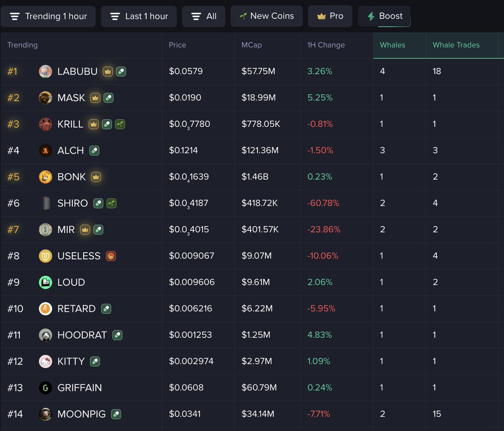Click the KITTY coin avatar
This screenshot has height=431, width=504.
pyautogui.click(x=45, y=361)
